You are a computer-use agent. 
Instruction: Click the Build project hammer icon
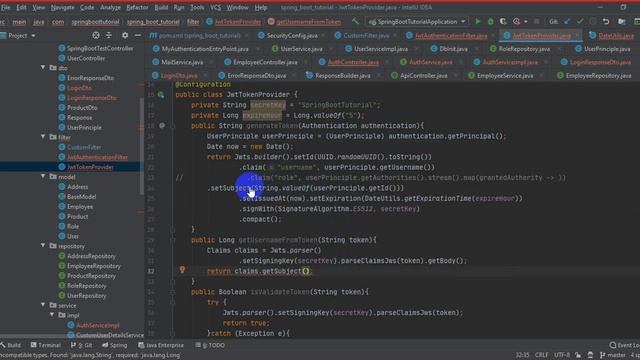coord(356,21)
